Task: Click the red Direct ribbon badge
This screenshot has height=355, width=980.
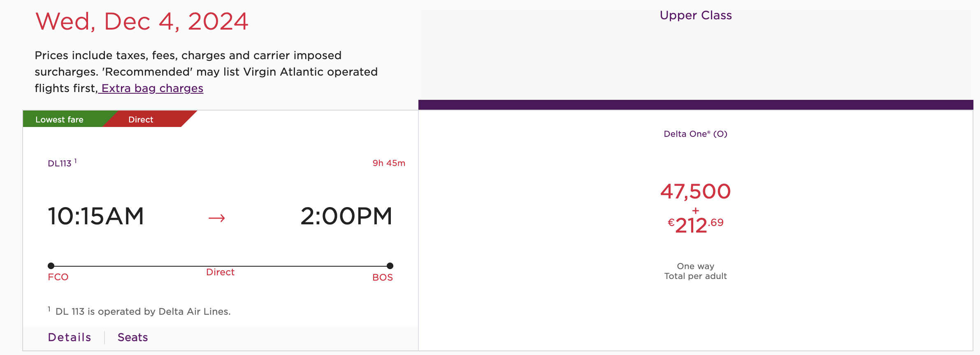Action: point(141,120)
